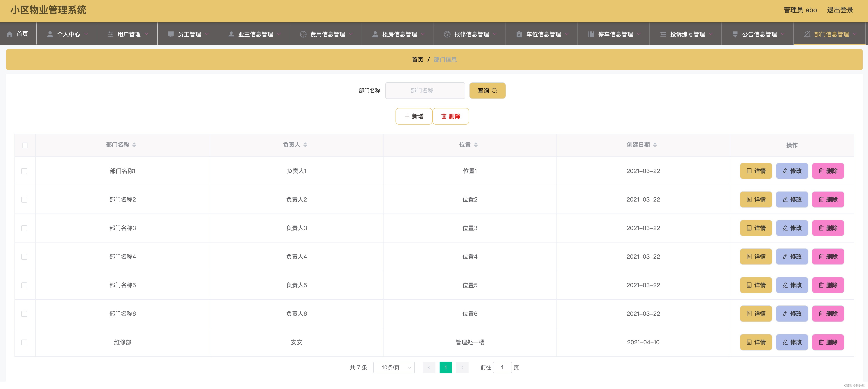Click 删除 for 部门名称6
This screenshot has height=389, width=868.
(828, 314)
